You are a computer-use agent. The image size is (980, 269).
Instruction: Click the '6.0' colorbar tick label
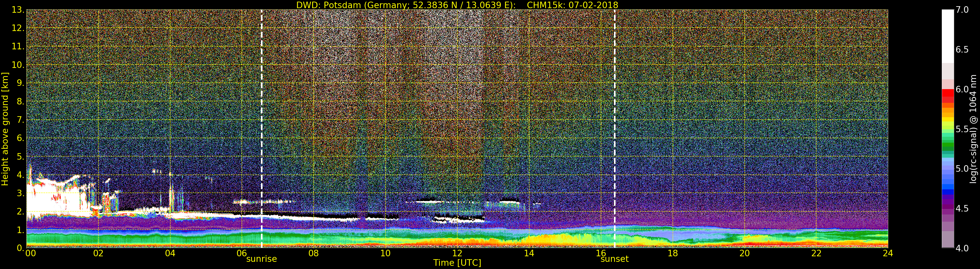(962, 89)
